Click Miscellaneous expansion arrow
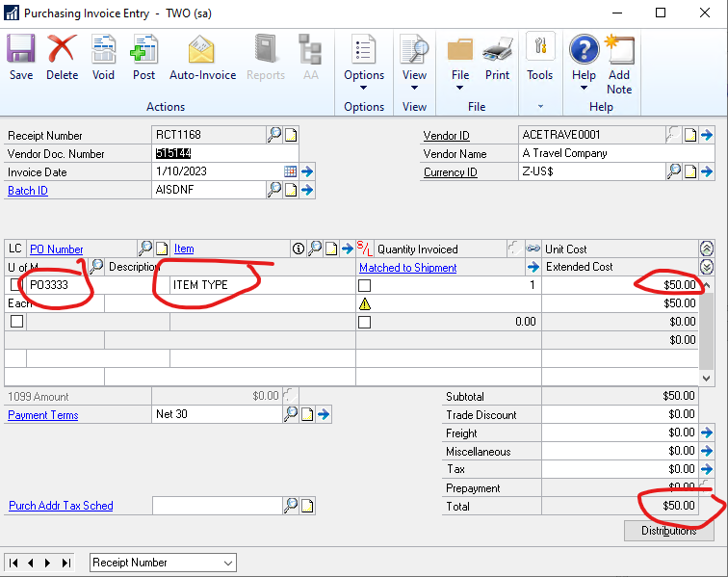Viewport: 728px width, 577px height. (x=707, y=451)
